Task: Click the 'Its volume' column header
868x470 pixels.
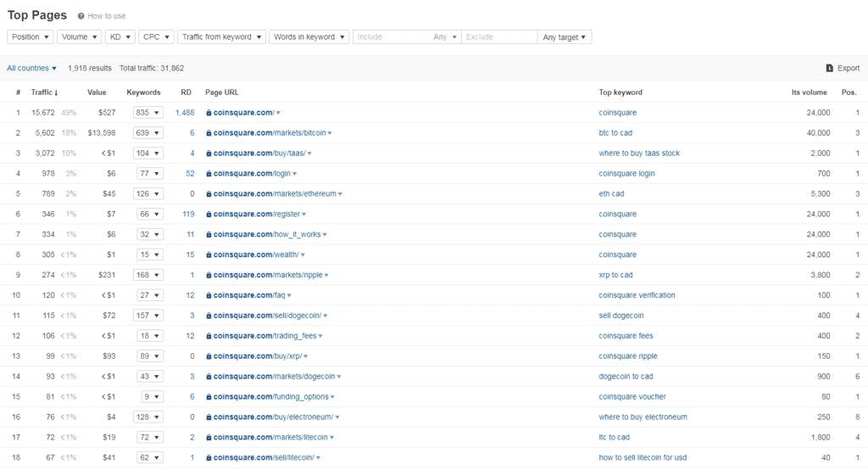Action: [x=809, y=92]
